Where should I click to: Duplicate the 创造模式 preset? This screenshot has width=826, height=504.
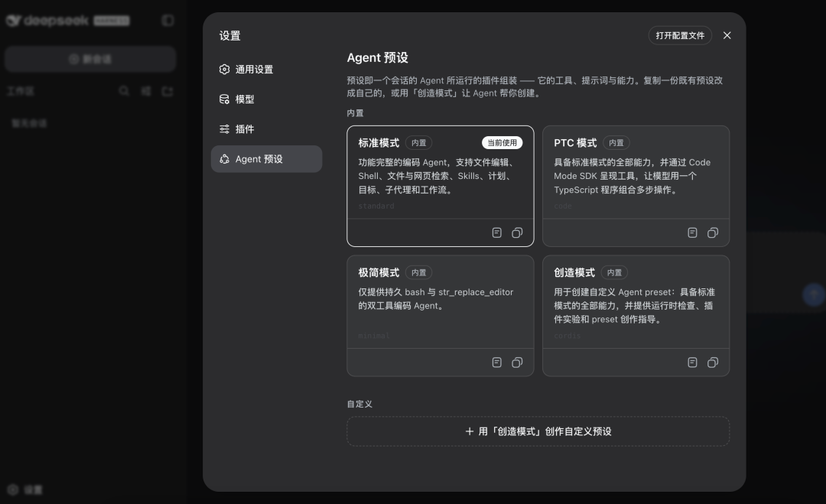[x=713, y=363]
